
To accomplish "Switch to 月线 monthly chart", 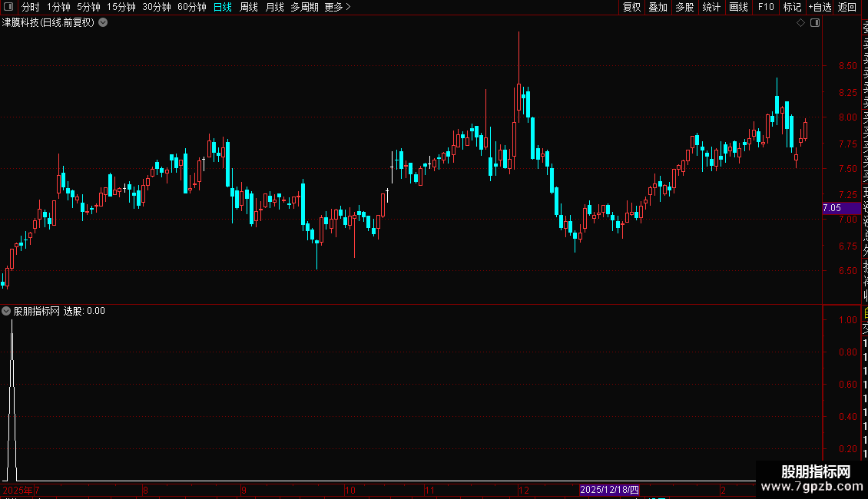I will click(x=274, y=7).
